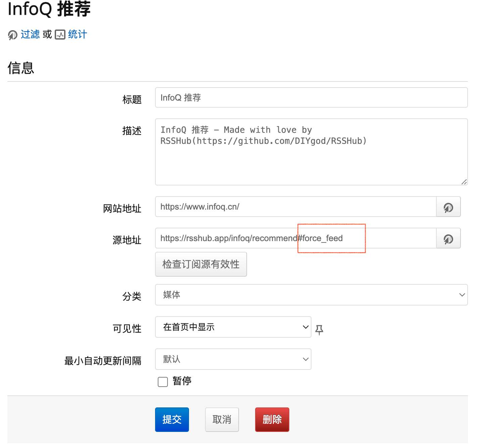
Task: Open the 最小自动更新间隔 dropdown showing 默认
Action: coord(233,359)
